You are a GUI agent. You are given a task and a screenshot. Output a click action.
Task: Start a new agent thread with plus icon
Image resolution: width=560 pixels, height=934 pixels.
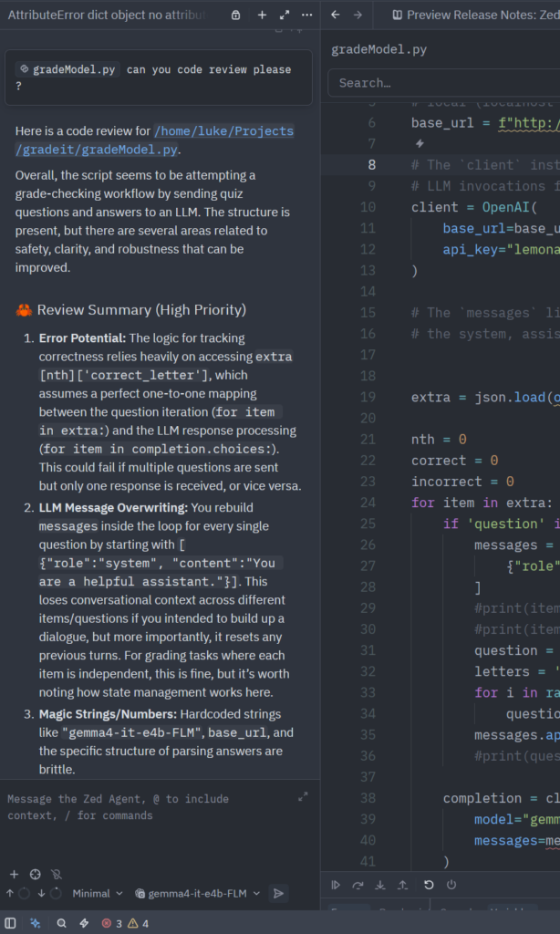(x=262, y=15)
